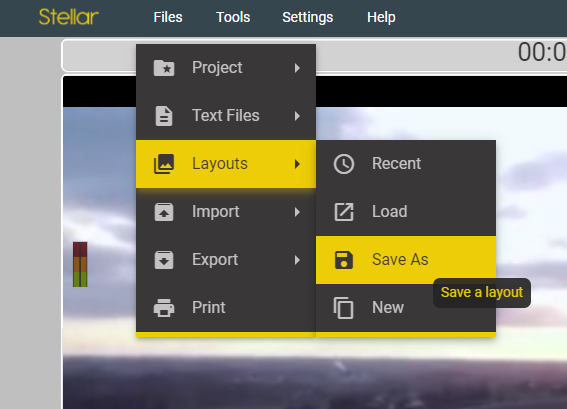Viewport: 567px width, 409px height.
Task: Click the Import tray icon
Action: (x=164, y=212)
